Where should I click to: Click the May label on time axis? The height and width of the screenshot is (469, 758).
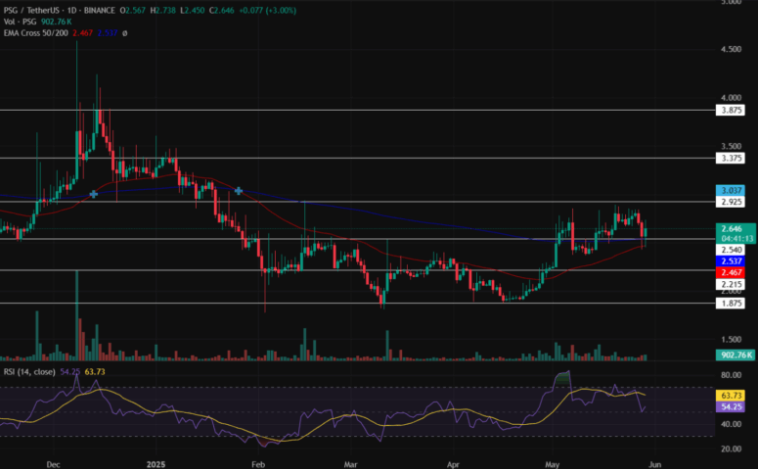point(552,464)
